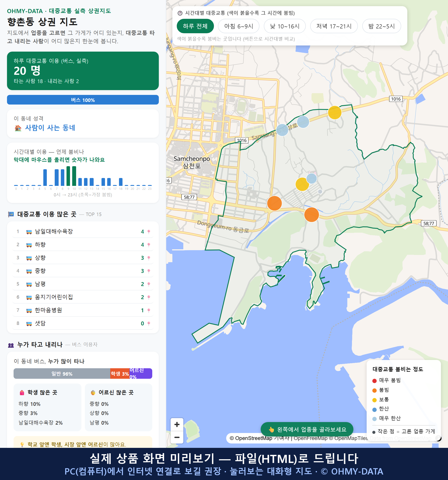This screenshot has height=480, width=448.
Task: Click the pin icon in 움지기어린이집 row
Action: point(149,297)
